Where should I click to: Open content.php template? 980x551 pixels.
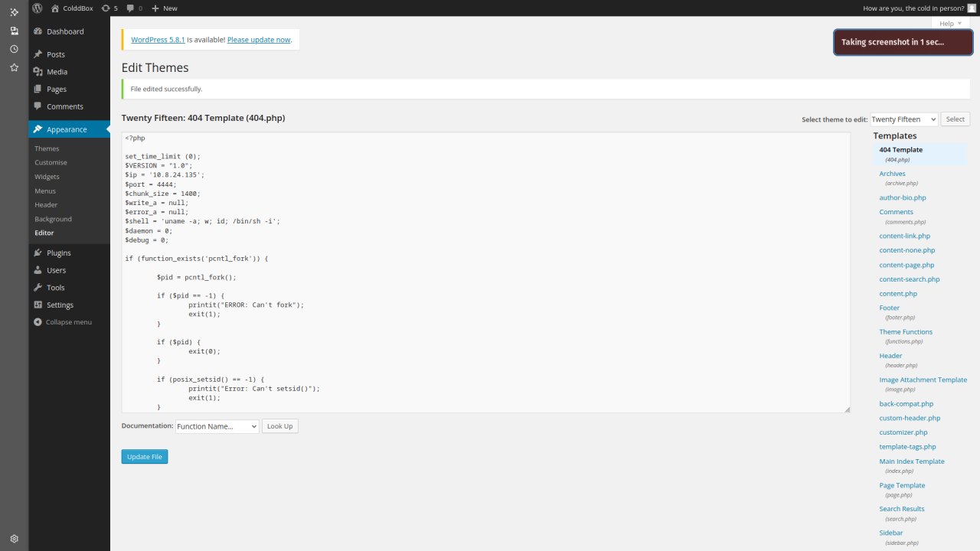point(898,294)
